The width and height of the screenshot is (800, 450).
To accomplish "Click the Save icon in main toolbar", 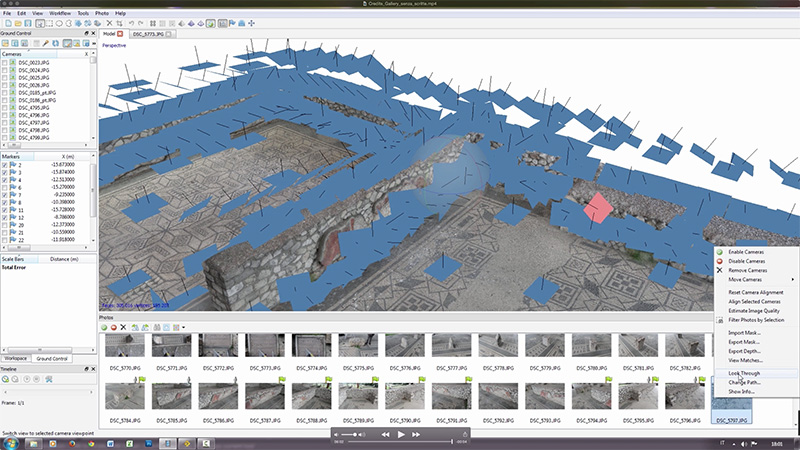I will 29,22.
